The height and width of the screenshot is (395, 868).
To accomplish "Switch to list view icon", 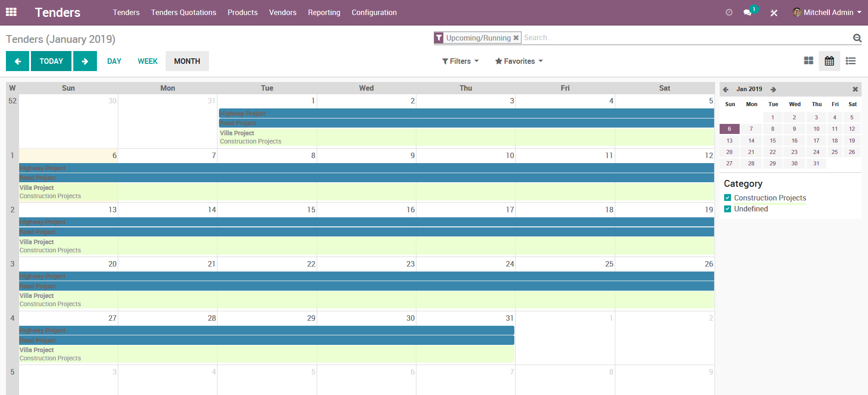I will [850, 61].
